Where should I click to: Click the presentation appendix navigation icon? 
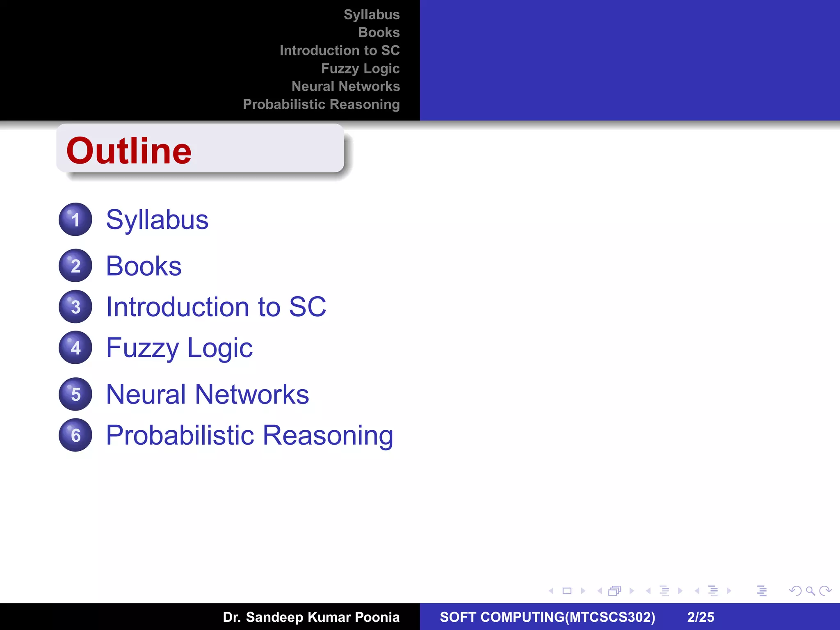762,591
